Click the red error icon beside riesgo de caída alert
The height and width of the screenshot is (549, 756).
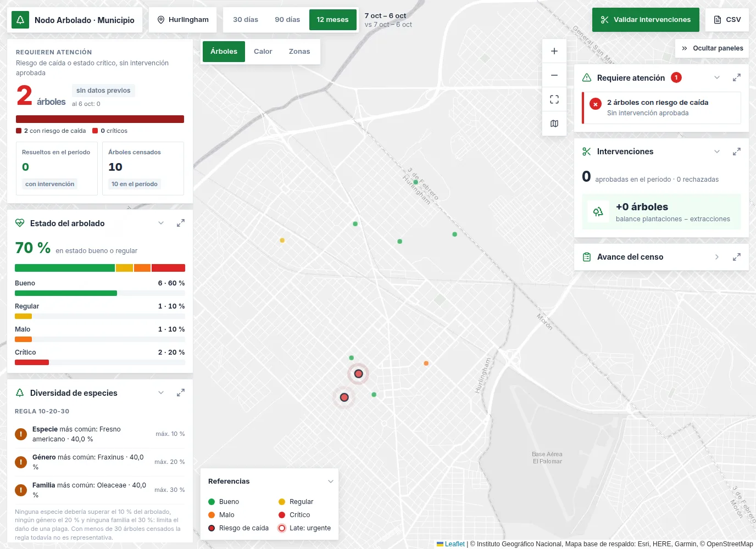(596, 104)
